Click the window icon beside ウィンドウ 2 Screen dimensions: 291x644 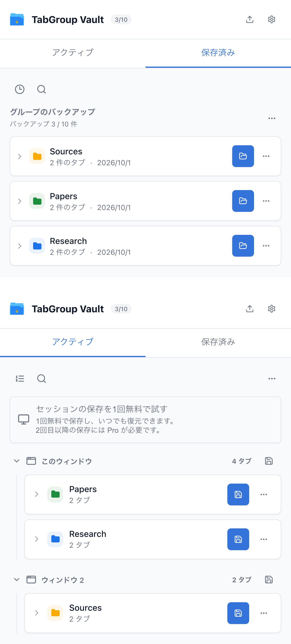pyautogui.click(x=31, y=579)
